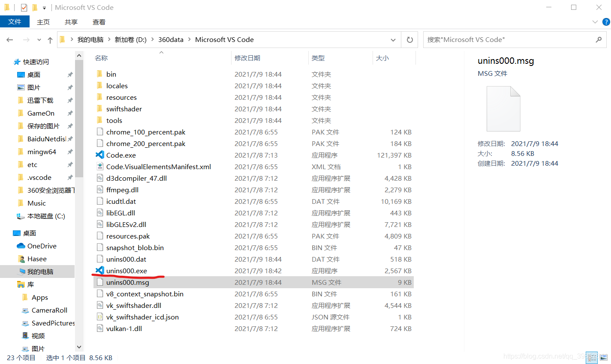Click the navigation pane scroll-down arrow
This screenshot has width=611, height=364.
pos(79,347)
